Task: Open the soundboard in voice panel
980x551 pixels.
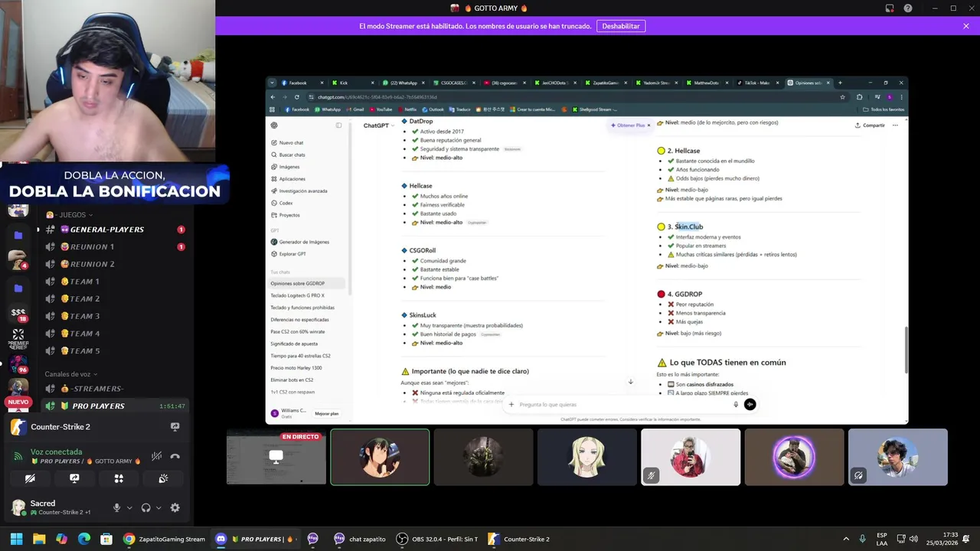Action: pyautogui.click(x=163, y=478)
